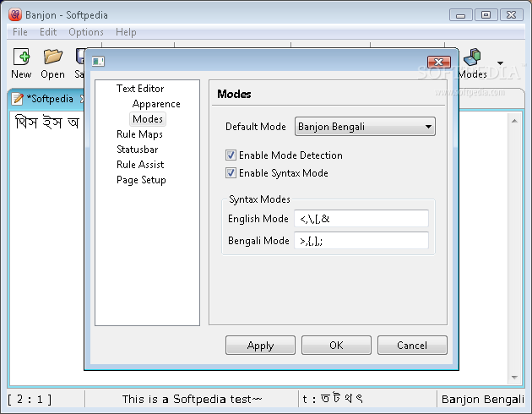Switch to the *Softpedia document tab

click(50, 99)
